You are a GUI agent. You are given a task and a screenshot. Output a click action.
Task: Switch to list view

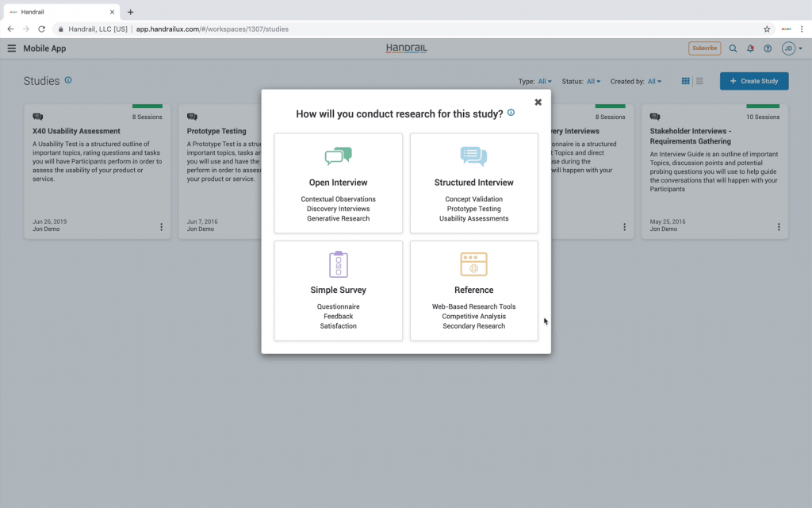point(699,81)
